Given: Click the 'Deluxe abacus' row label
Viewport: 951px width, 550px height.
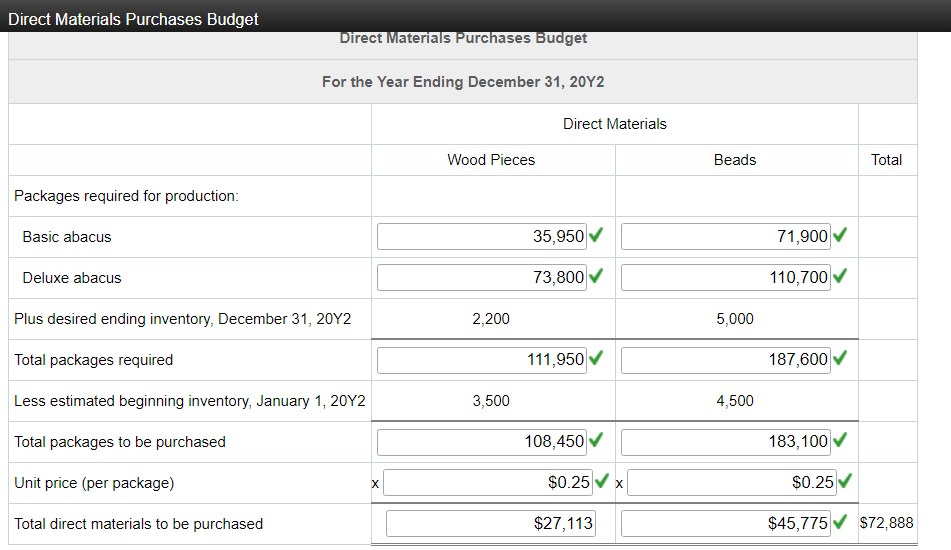Looking at the screenshot, I should click(72, 278).
